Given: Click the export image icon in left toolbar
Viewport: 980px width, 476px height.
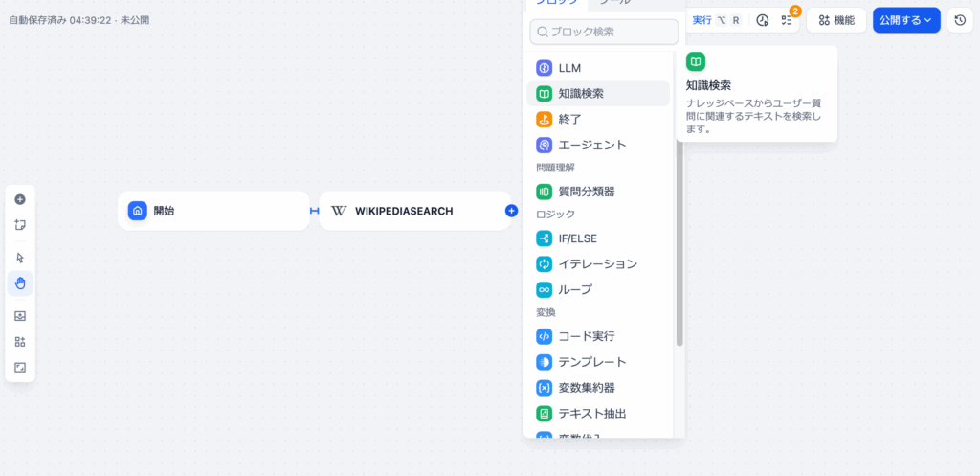Looking at the screenshot, I should tap(20, 316).
